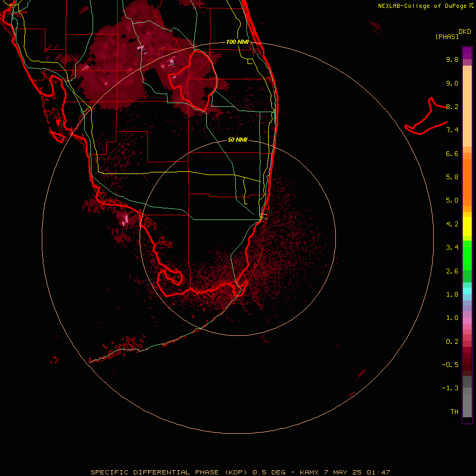The width and height of the screenshot is (476, 476).
Task: Click the 0.2 colorbar value
Action: 452,342
